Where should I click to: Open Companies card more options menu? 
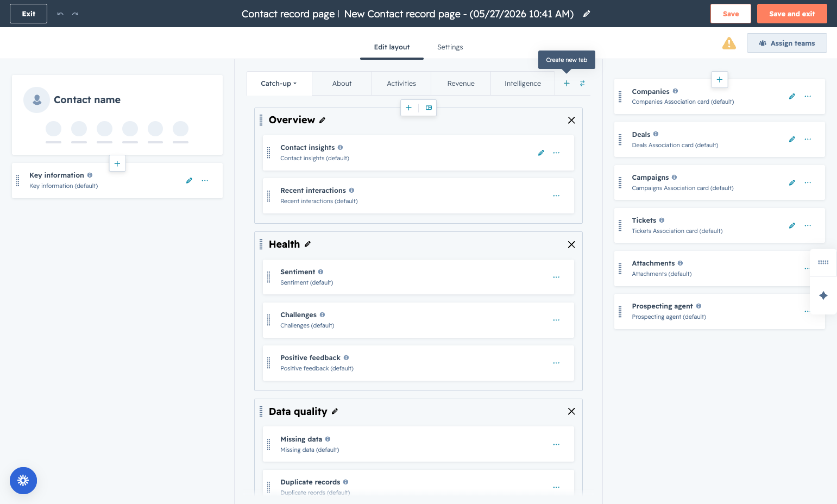pyautogui.click(x=808, y=96)
